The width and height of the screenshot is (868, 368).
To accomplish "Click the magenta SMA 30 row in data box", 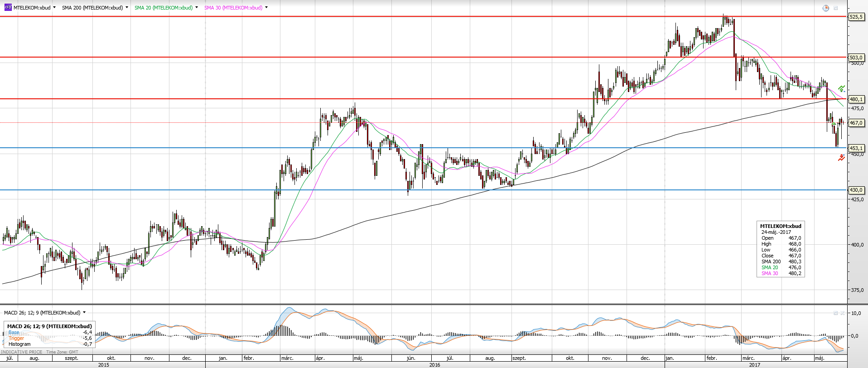I will click(x=781, y=273).
